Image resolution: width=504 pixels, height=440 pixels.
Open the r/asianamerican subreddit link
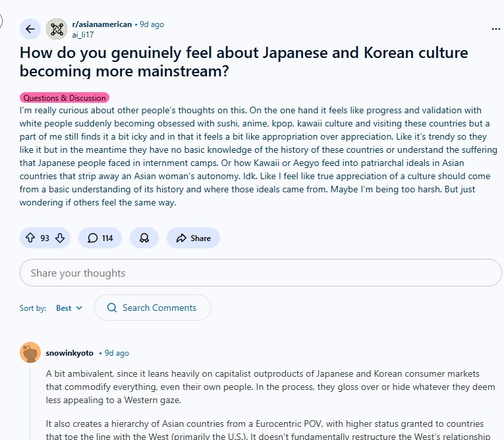[x=101, y=24]
